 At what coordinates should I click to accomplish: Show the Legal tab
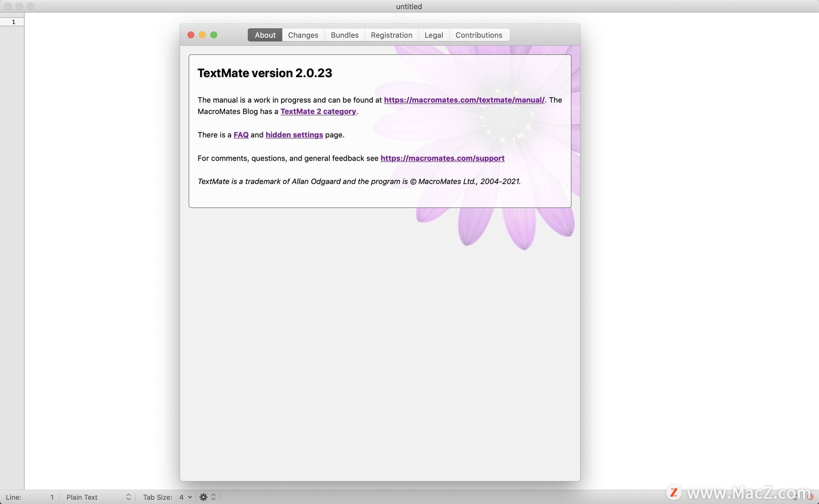(x=434, y=35)
